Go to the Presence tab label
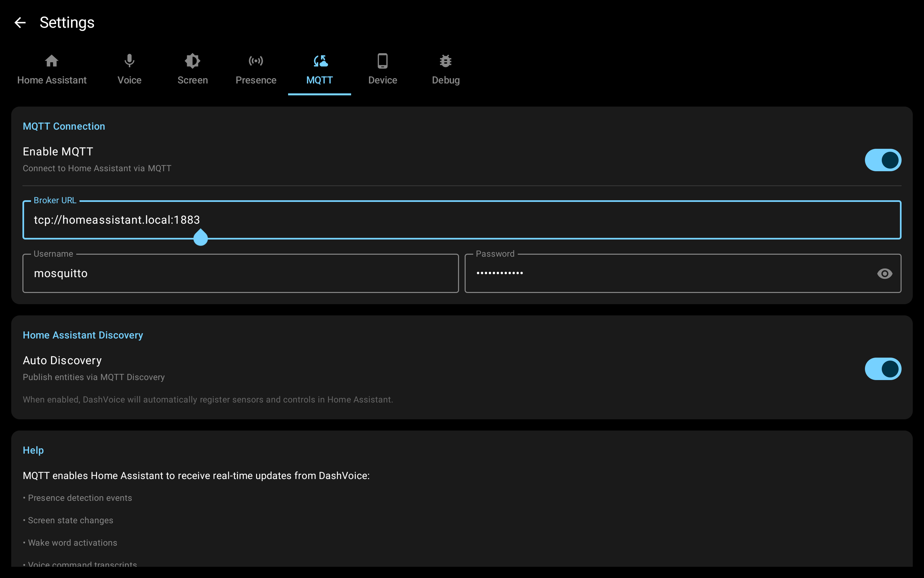The height and width of the screenshot is (578, 924). (256, 80)
